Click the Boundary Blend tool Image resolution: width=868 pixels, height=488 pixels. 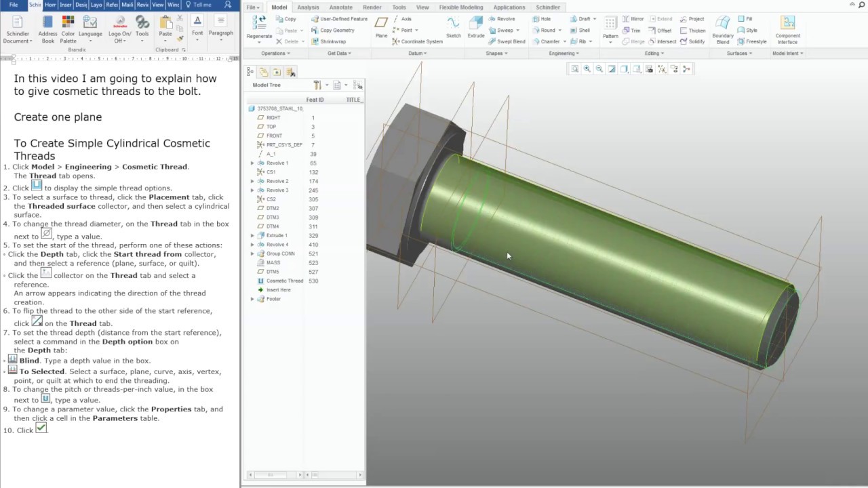tap(723, 29)
